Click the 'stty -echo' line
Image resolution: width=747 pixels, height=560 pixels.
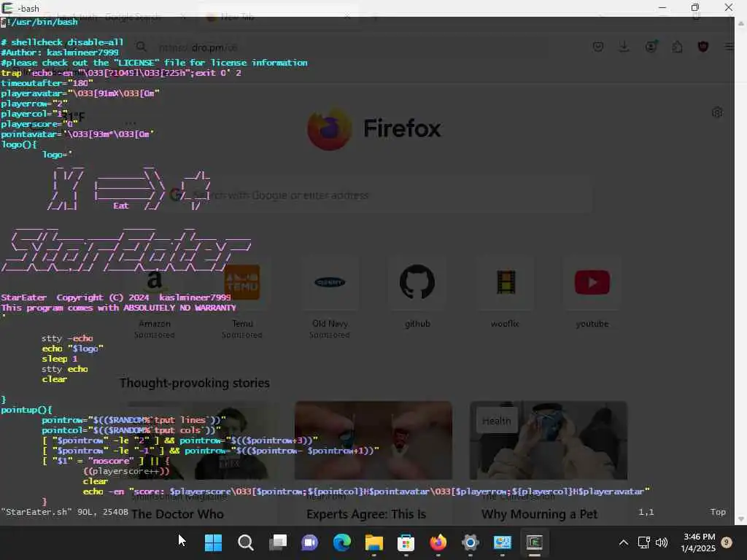tap(67, 338)
